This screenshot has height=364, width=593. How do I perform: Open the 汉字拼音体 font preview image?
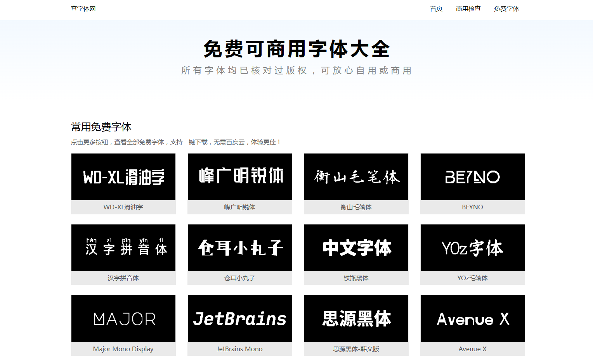pyautogui.click(x=123, y=248)
